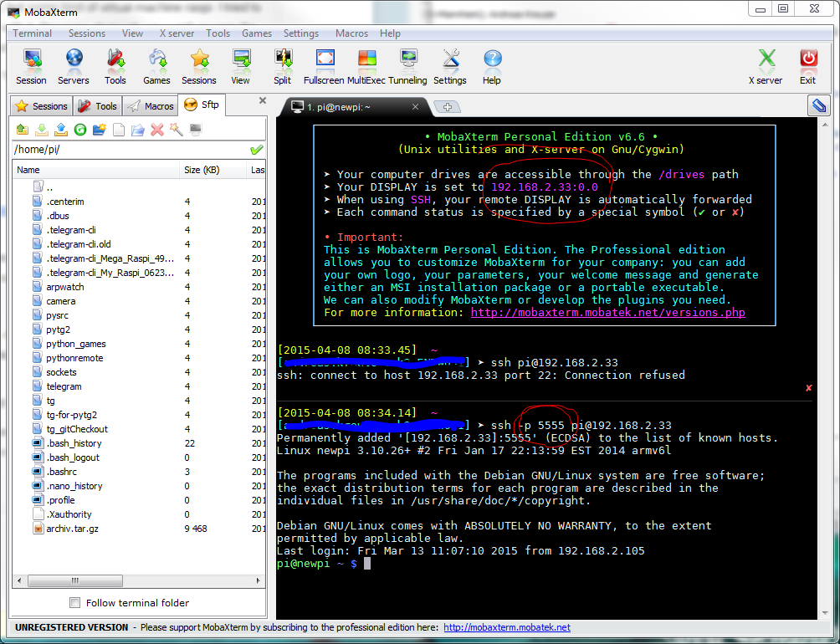The width and height of the screenshot is (840, 644).
Task: Select the .bashrc file entry
Action: [61, 472]
